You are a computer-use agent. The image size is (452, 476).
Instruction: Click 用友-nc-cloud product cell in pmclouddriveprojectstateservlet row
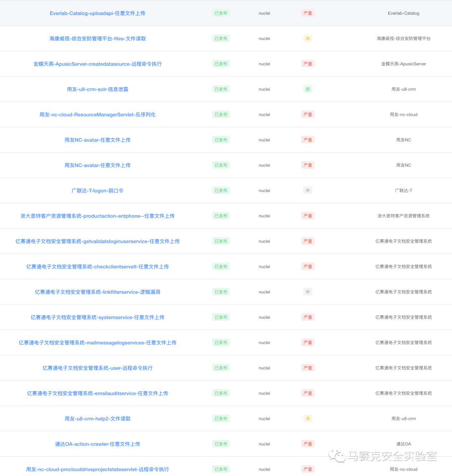tap(403, 469)
